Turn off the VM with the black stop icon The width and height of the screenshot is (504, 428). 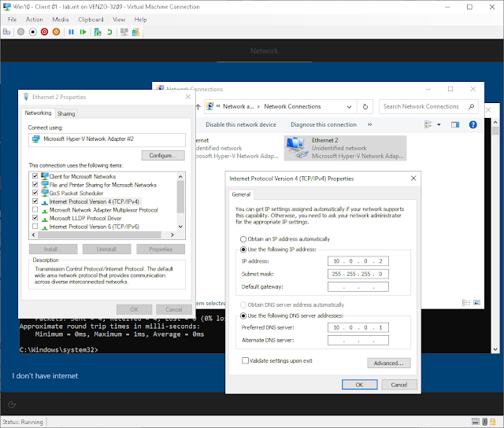33,31
